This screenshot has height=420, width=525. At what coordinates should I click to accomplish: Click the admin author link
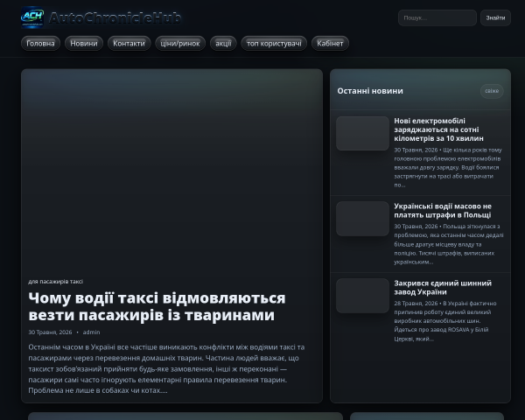coord(91,332)
